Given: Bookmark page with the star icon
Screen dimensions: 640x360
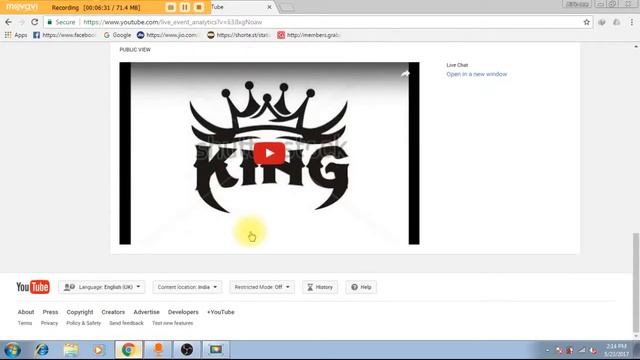Looking at the screenshot, I should tap(587, 22).
